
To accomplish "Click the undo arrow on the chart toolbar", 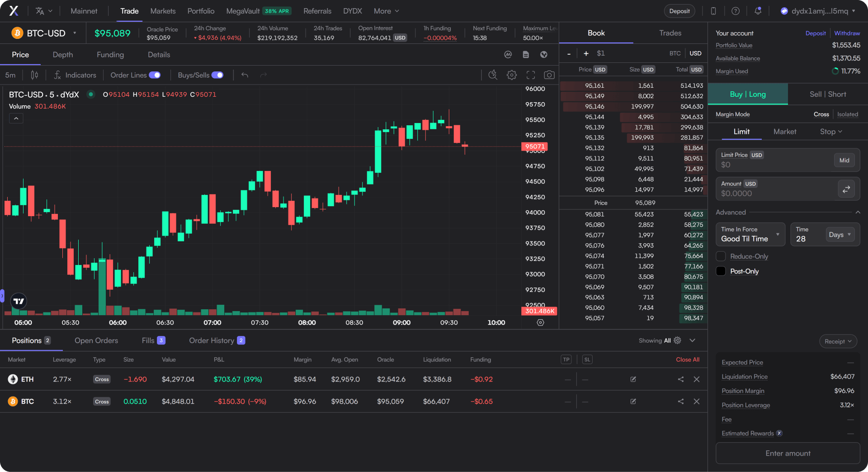I will coord(245,75).
